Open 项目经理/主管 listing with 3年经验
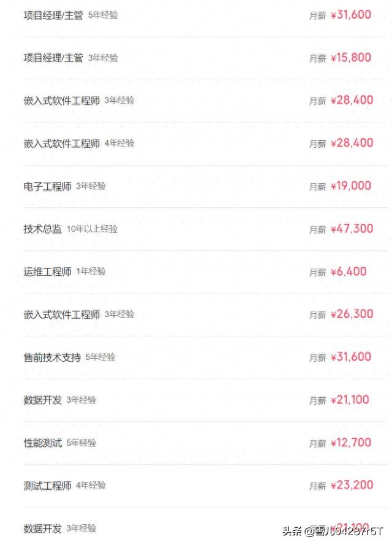392x545 pixels. 53,58
